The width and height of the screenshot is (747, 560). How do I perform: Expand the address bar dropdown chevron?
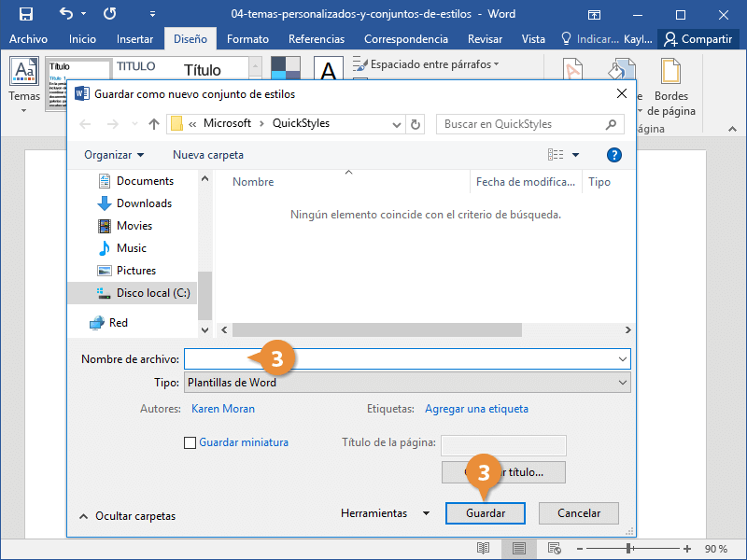[x=396, y=125]
